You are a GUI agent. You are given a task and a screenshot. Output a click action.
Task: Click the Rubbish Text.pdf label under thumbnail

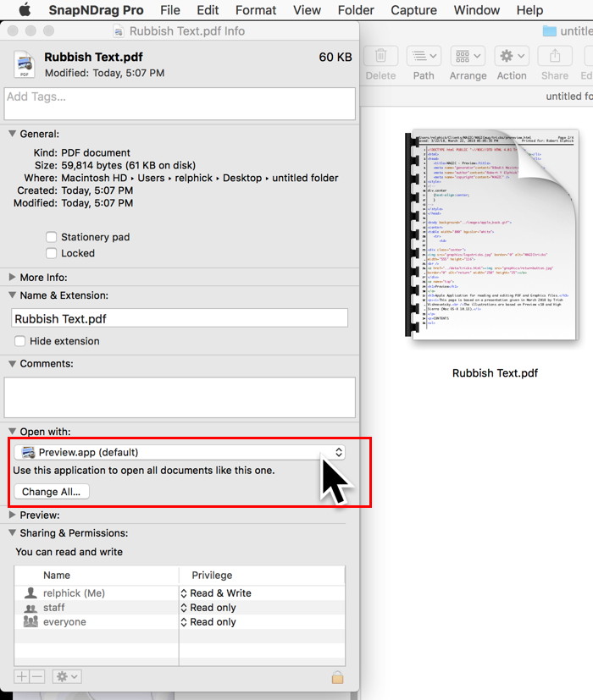point(495,372)
